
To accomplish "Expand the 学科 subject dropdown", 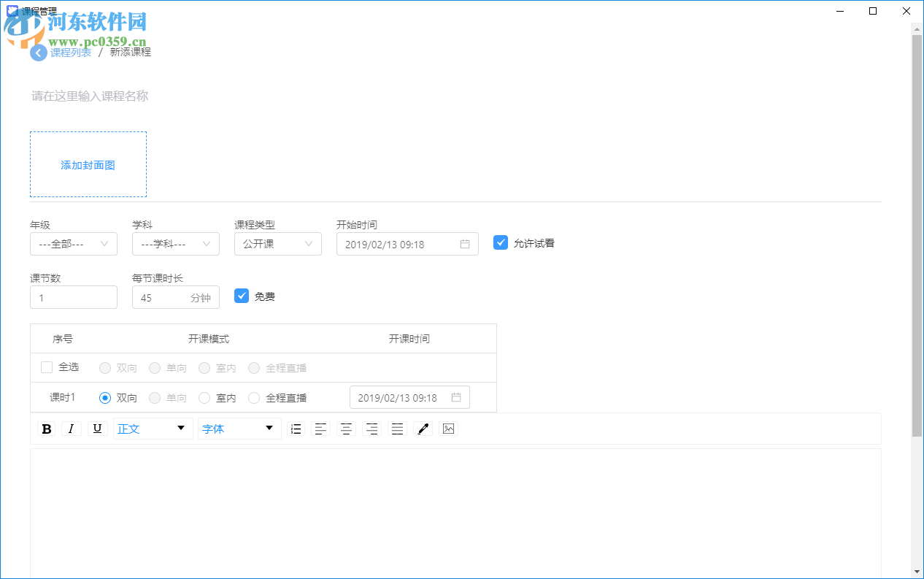I will point(175,244).
